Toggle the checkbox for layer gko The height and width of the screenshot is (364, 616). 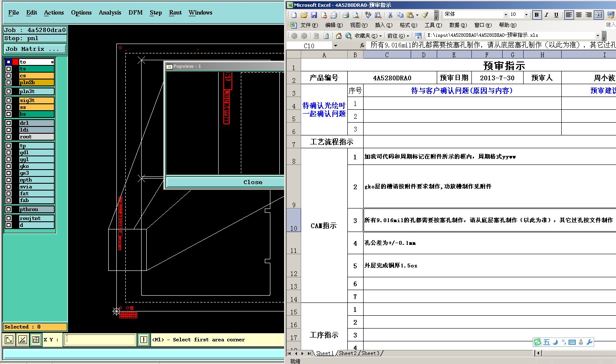click(8, 166)
